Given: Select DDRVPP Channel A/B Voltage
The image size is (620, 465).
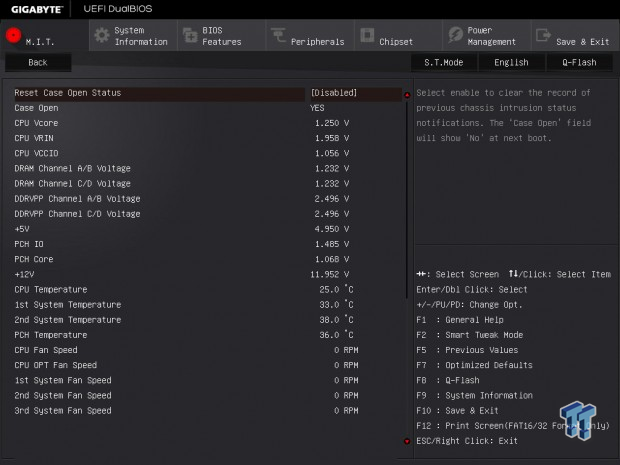Looking at the screenshot, I should click(x=78, y=198).
